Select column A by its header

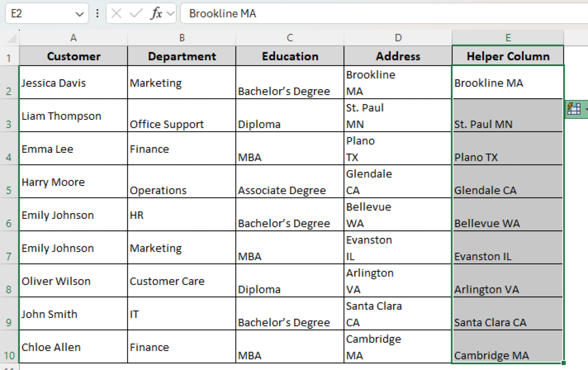(x=73, y=37)
